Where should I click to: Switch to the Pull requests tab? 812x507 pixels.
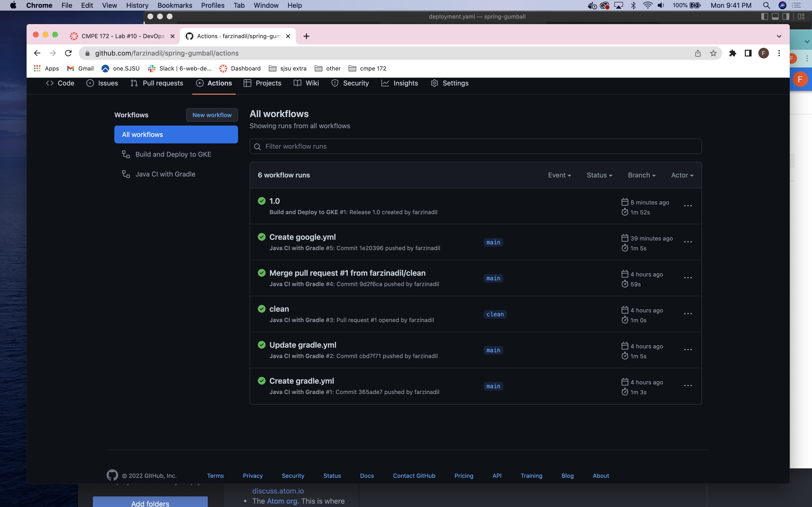coord(157,83)
